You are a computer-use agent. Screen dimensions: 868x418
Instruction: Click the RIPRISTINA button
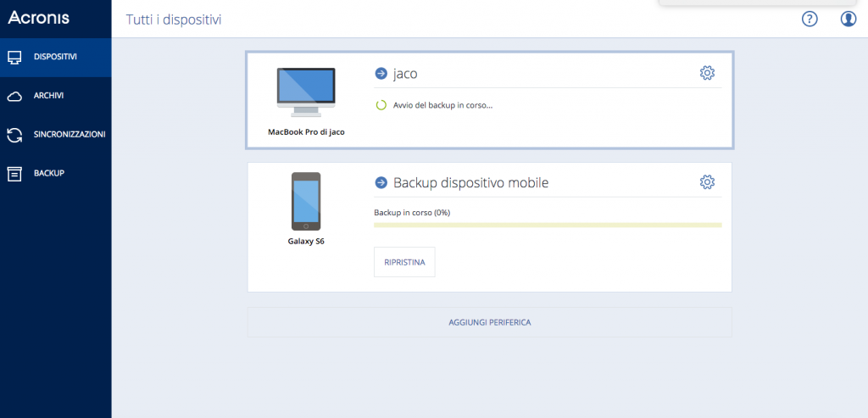404,263
